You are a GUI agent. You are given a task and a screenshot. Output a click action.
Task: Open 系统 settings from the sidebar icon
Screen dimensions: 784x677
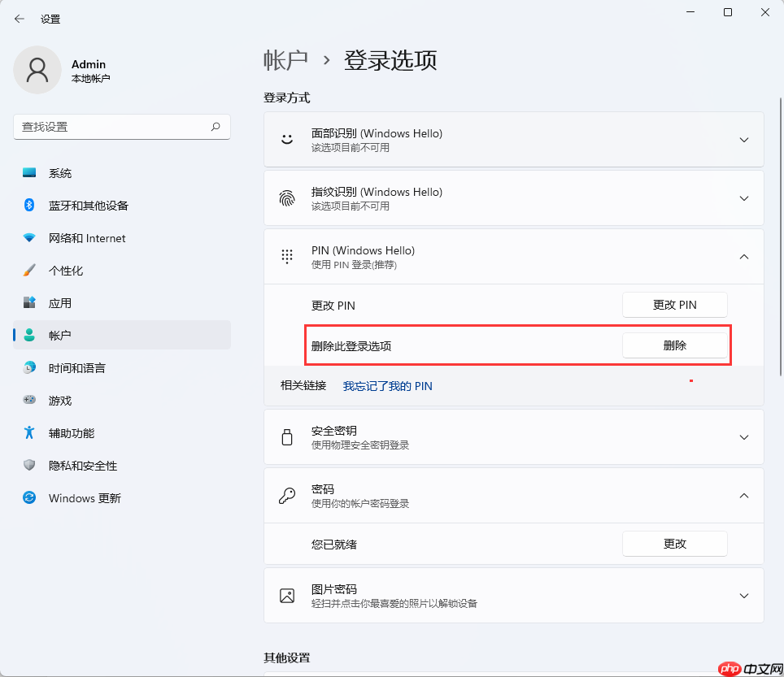[29, 172]
